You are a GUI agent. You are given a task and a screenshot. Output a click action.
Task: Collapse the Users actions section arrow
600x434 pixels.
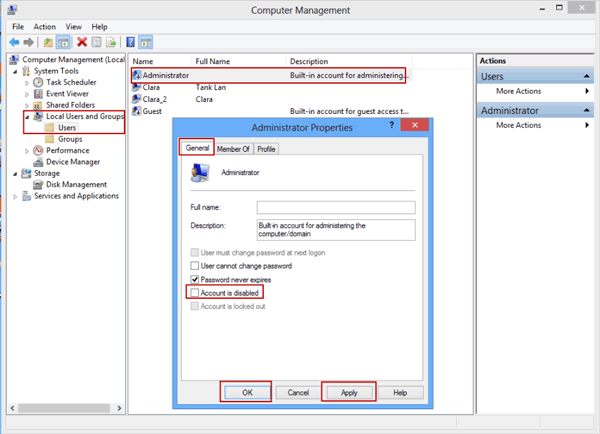coord(586,76)
